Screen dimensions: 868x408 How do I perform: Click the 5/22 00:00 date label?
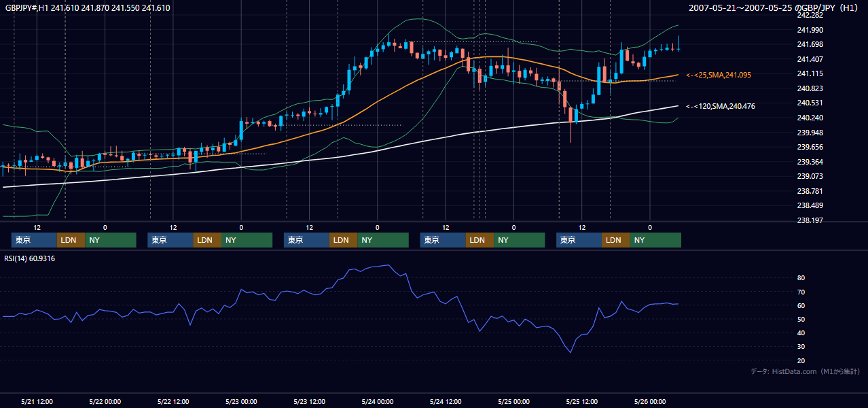pyautogui.click(x=105, y=402)
